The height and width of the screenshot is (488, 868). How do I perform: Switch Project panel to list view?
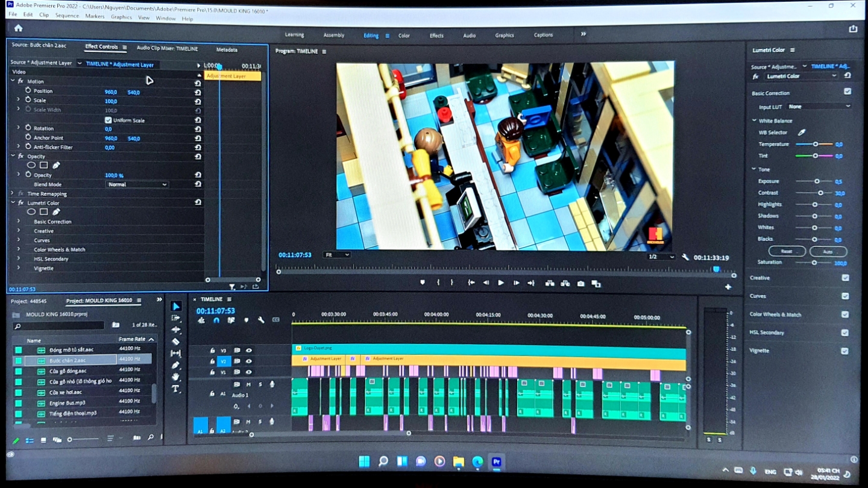[30, 440]
